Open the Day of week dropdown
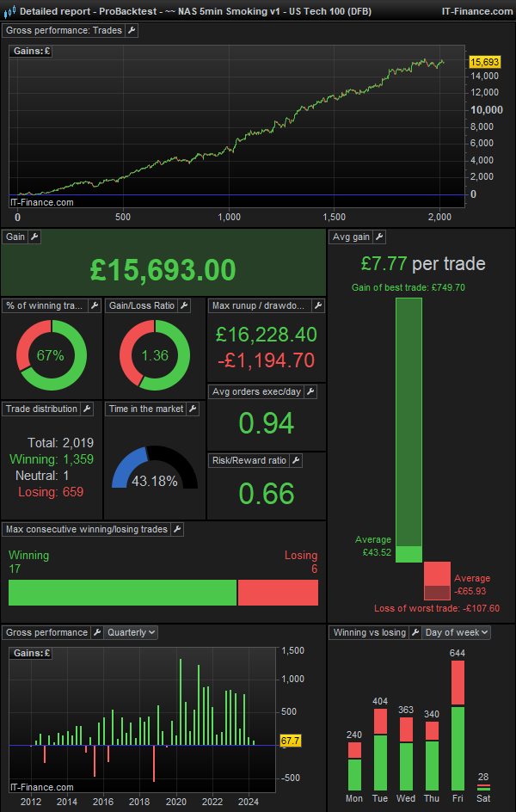The width and height of the screenshot is (516, 812). (x=456, y=632)
